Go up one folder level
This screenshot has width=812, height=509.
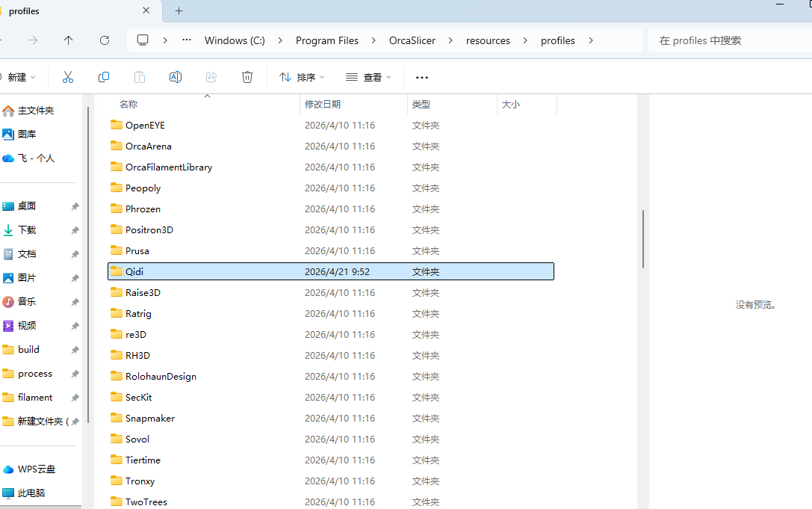click(69, 40)
